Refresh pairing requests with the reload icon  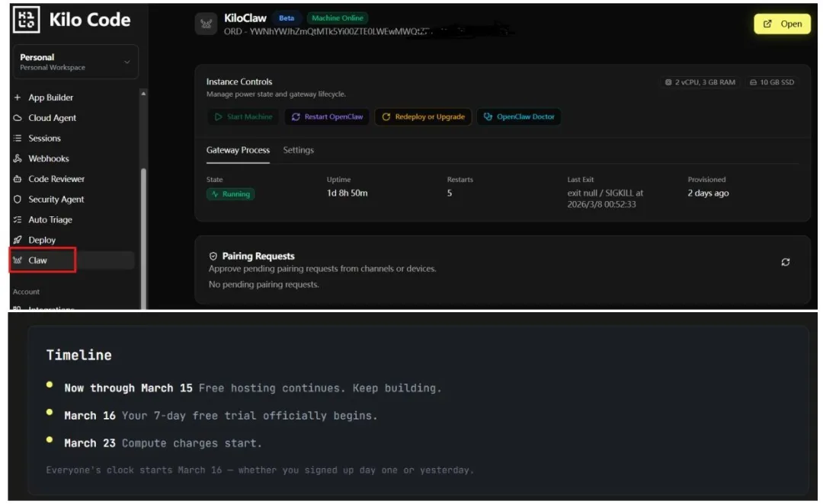(786, 262)
